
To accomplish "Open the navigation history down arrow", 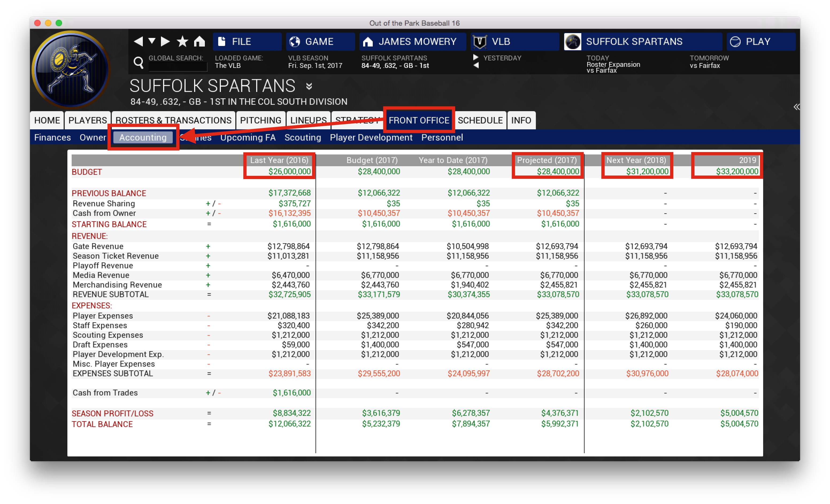I will tap(152, 41).
